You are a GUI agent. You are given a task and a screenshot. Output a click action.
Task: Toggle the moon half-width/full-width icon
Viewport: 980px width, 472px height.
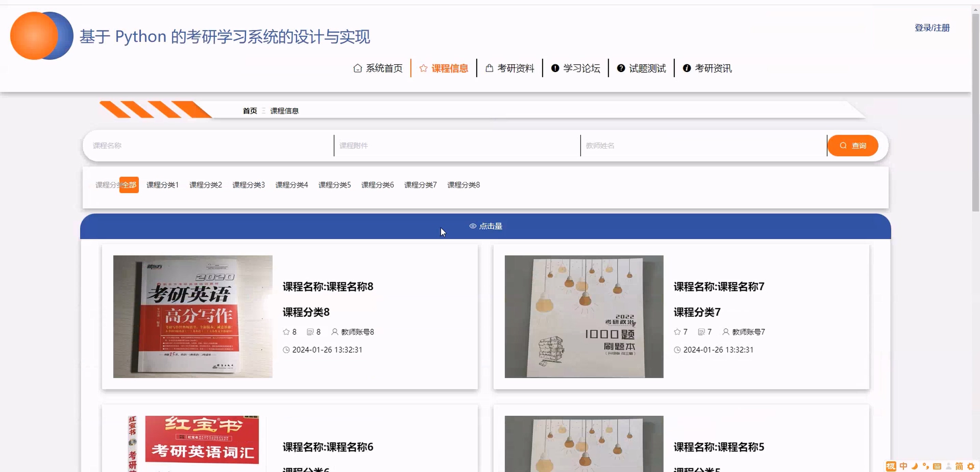[915, 466]
